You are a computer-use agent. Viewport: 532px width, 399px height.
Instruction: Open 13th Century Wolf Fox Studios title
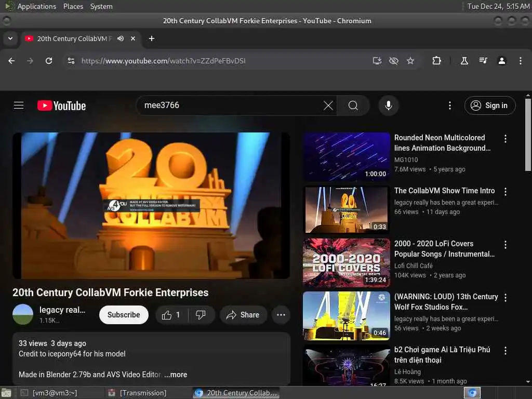coord(446,302)
